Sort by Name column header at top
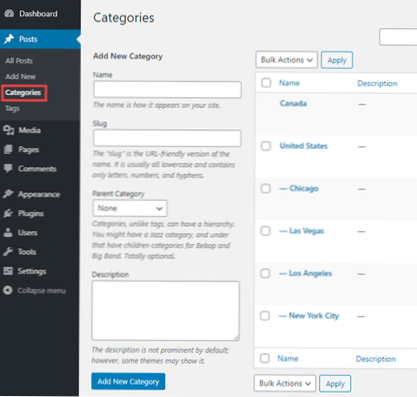417x397 pixels. click(289, 83)
